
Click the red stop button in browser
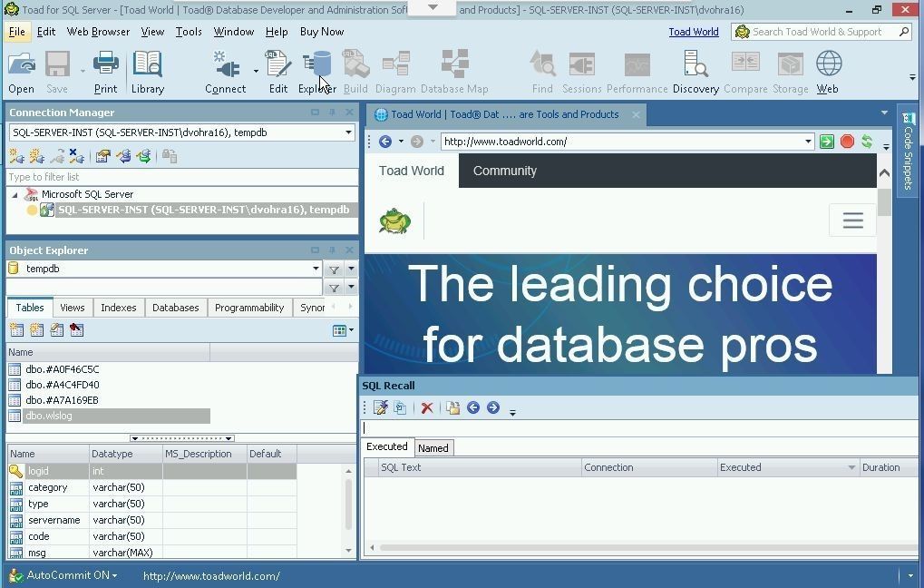[847, 142]
